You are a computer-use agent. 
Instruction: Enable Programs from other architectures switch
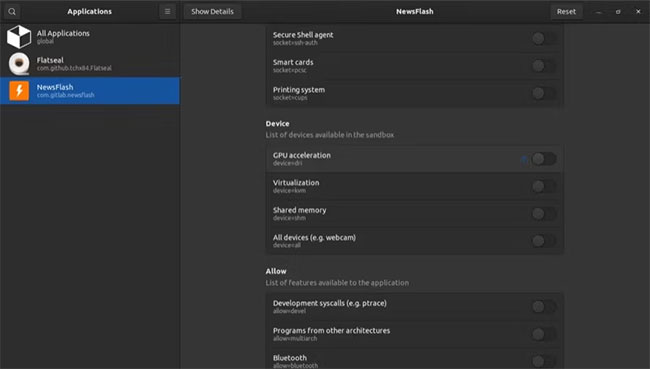(544, 334)
